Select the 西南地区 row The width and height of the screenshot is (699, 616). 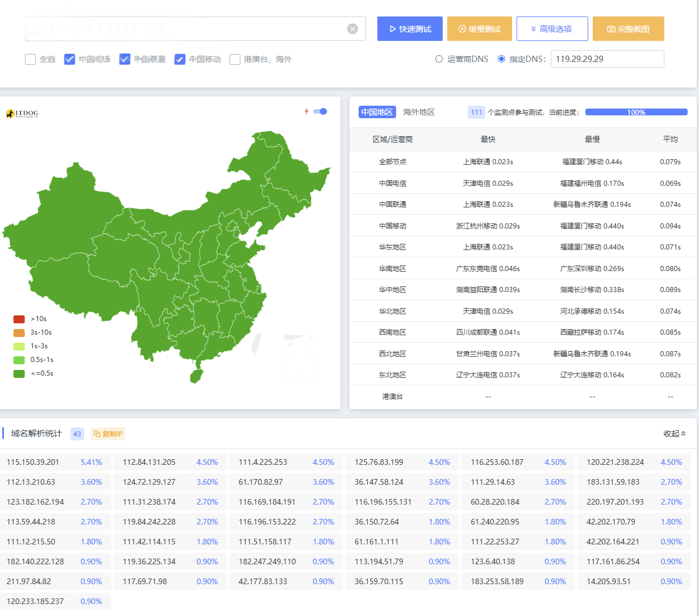point(523,332)
